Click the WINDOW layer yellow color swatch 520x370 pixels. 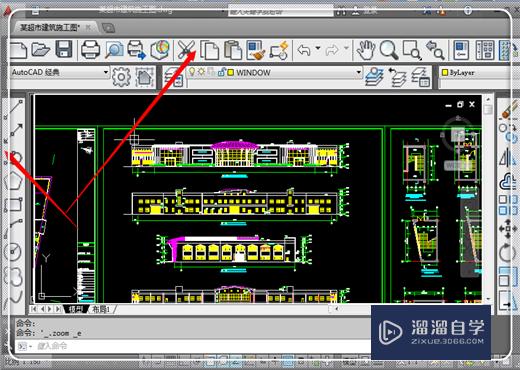click(x=231, y=72)
